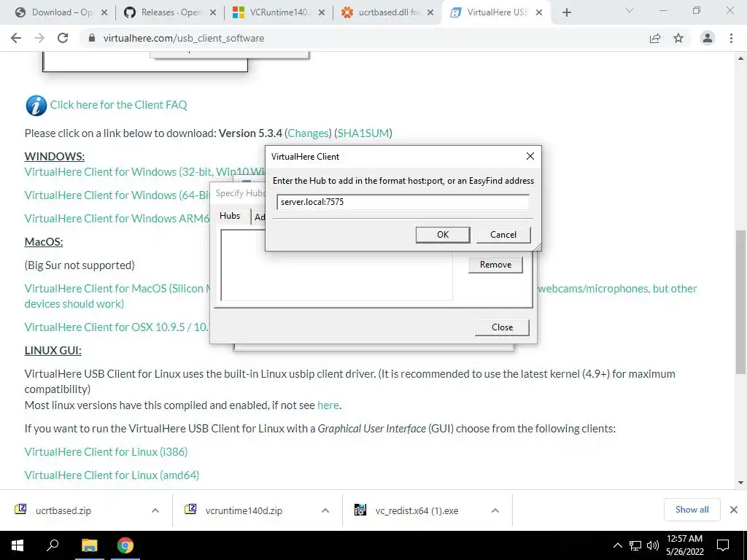Open the Windows Start menu
Screen dimensions: 747x560
18,545
